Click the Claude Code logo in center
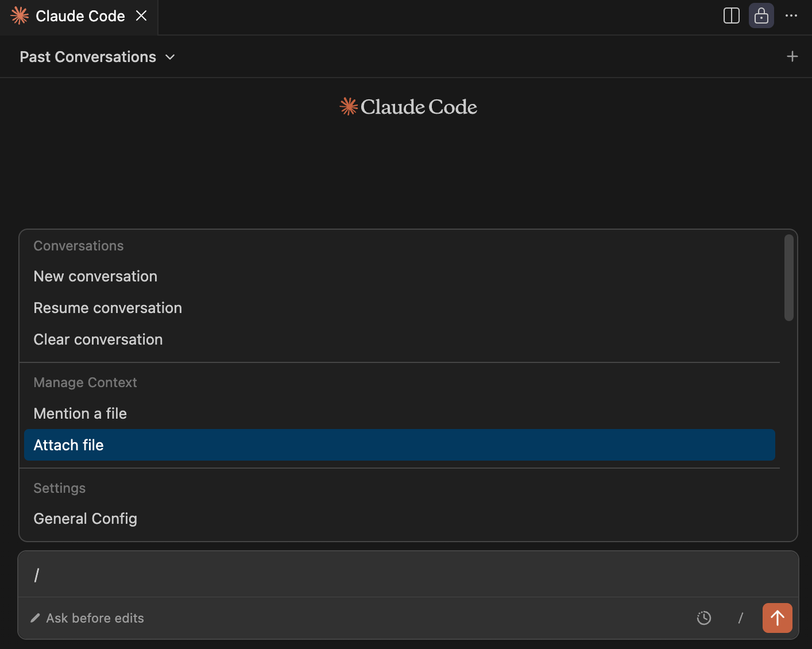 pyautogui.click(x=408, y=107)
